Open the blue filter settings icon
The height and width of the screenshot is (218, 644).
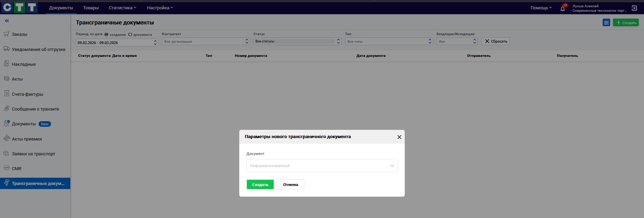click(x=606, y=23)
